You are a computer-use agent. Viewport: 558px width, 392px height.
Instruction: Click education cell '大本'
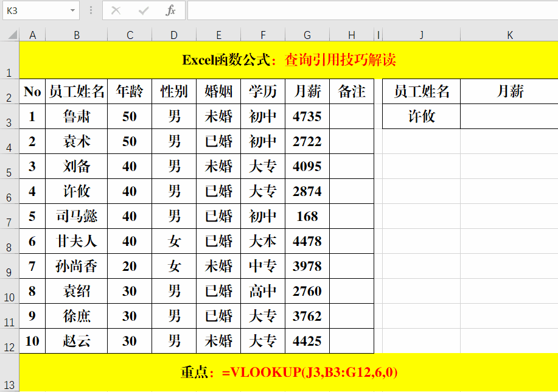[263, 241]
